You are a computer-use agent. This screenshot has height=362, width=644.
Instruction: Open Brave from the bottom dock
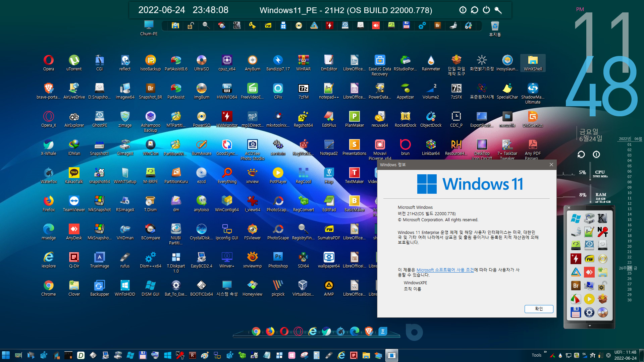[369, 331]
